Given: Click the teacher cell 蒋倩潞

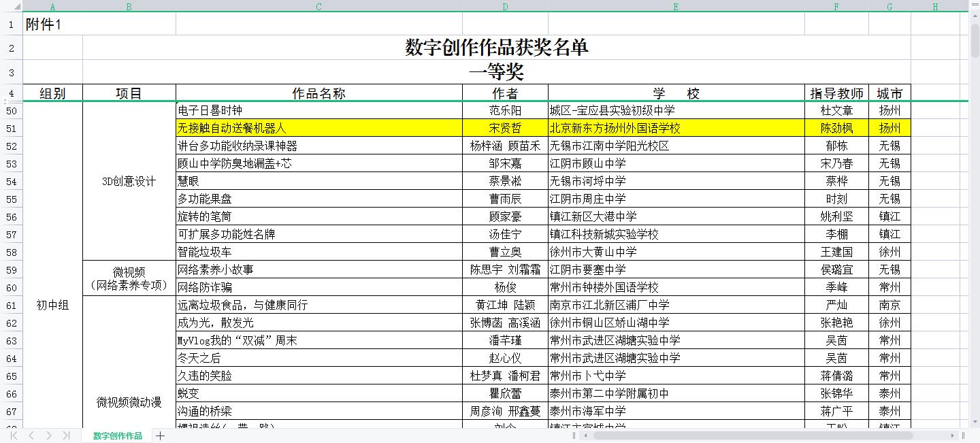Looking at the screenshot, I should coord(836,376).
